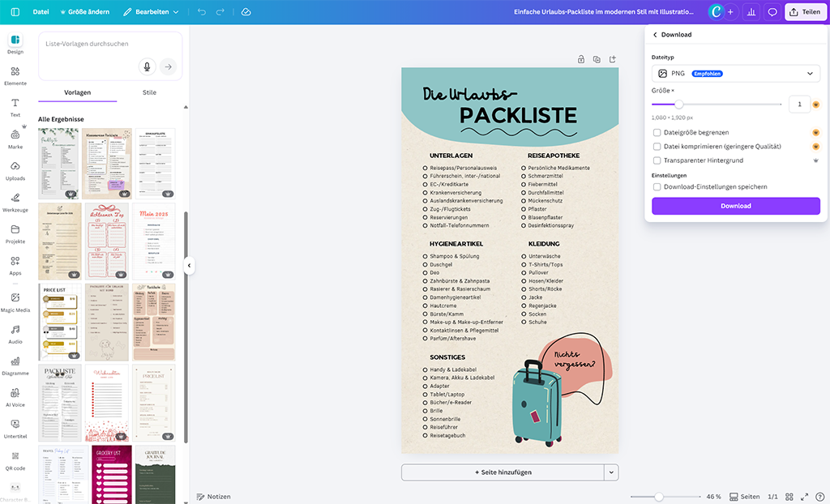The width and height of the screenshot is (830, 504).
Task: Select the GROCERY LIST template thumbnail
Action: point(111,475)
